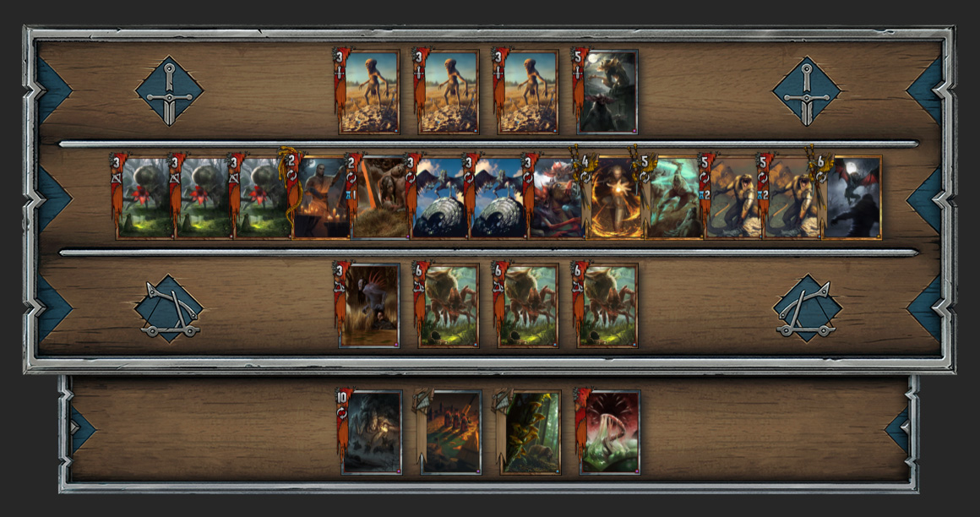Click the left blue arrow of the bottom tray

83,429
